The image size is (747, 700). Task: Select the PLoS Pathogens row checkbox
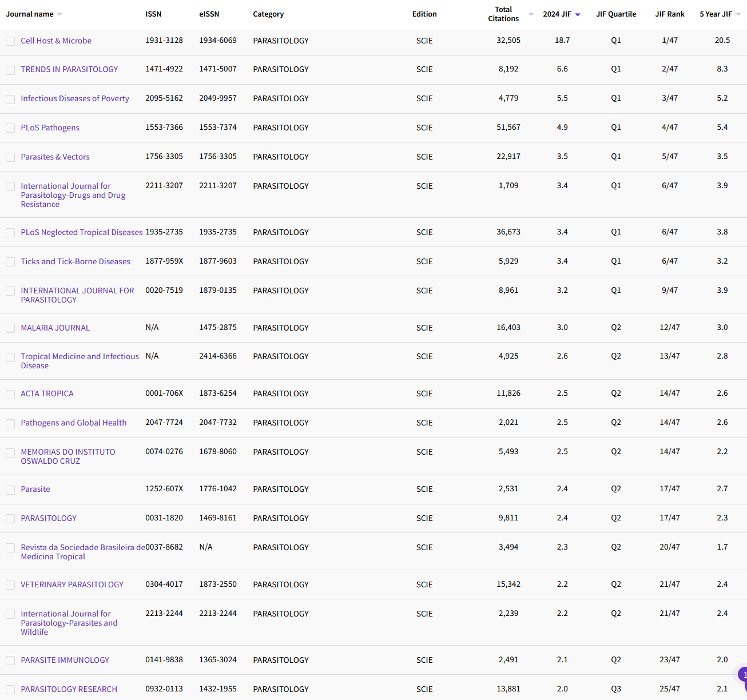[10, 128]
